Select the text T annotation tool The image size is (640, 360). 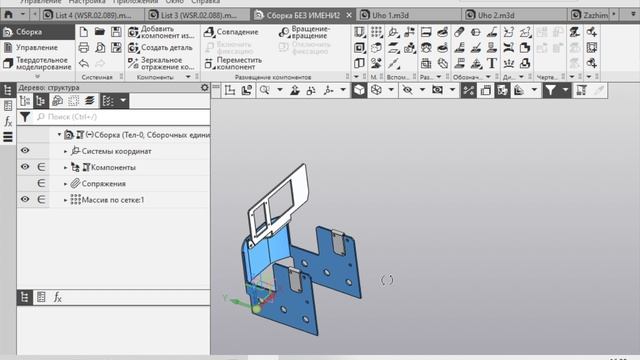coord(492,63)
